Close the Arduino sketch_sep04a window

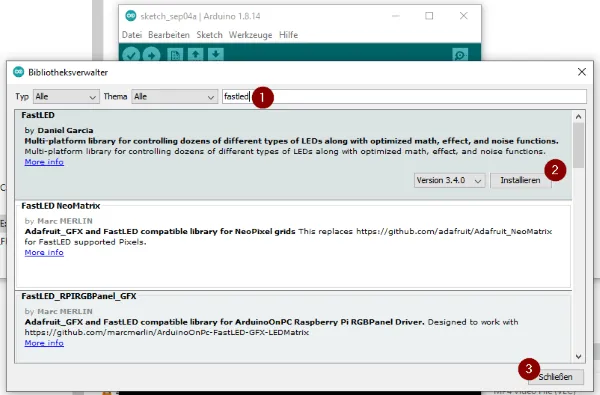pos(463,16)
